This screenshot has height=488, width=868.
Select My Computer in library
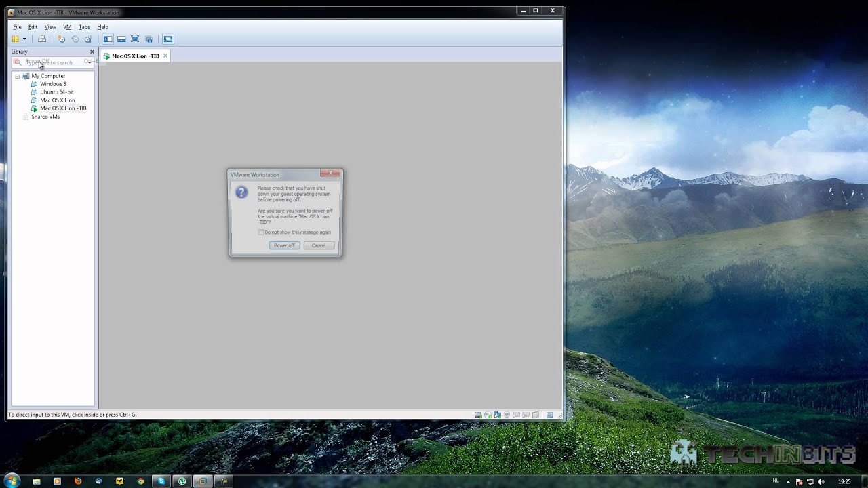48,76
